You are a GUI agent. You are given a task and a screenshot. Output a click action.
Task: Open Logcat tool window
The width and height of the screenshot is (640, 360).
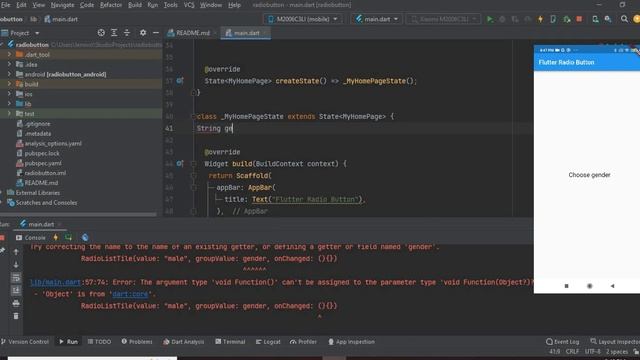pyautogui.click(x=268, y=342)
